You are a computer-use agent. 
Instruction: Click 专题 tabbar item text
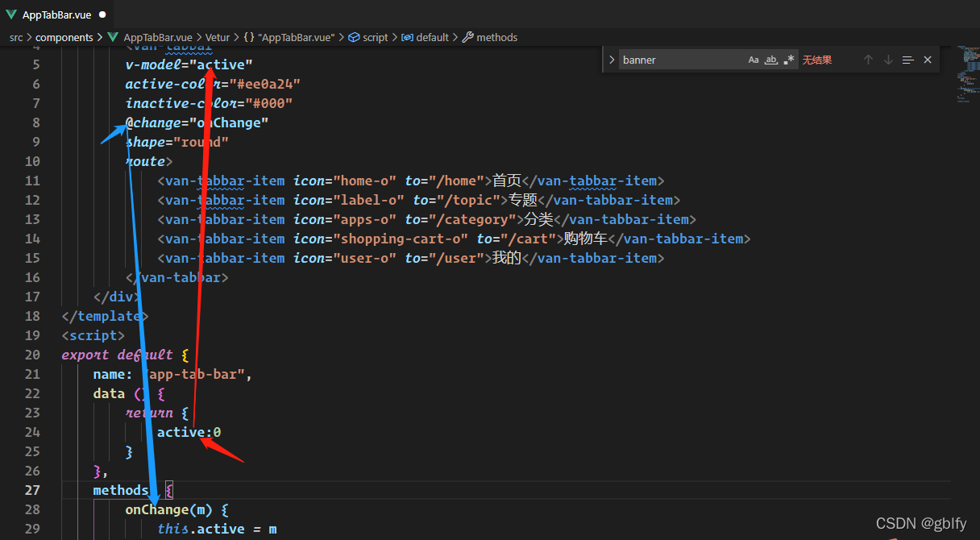click(x=523, y=200)
